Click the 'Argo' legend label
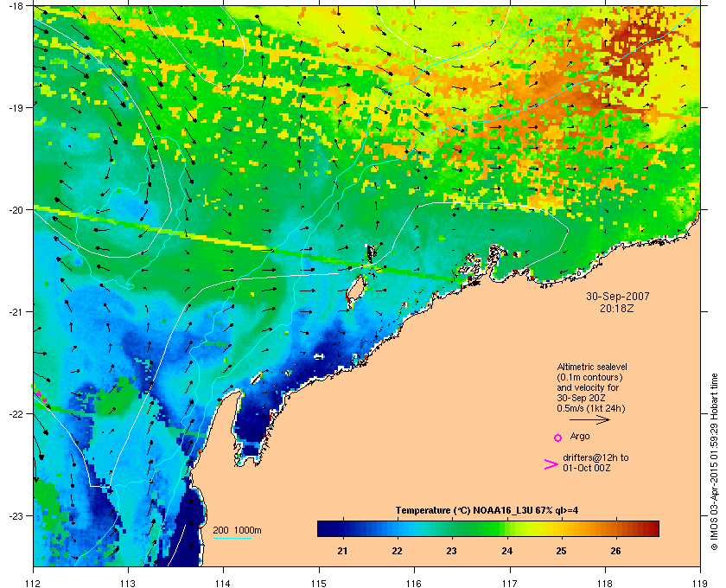The width and height of the screenshot is (726, 588). [x=580, y=437]
